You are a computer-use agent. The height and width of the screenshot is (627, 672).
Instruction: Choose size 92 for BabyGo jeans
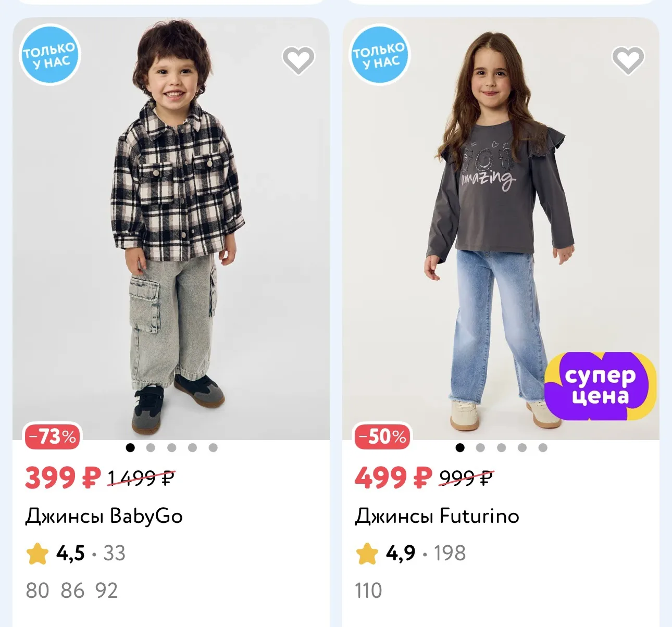(107, 591)
